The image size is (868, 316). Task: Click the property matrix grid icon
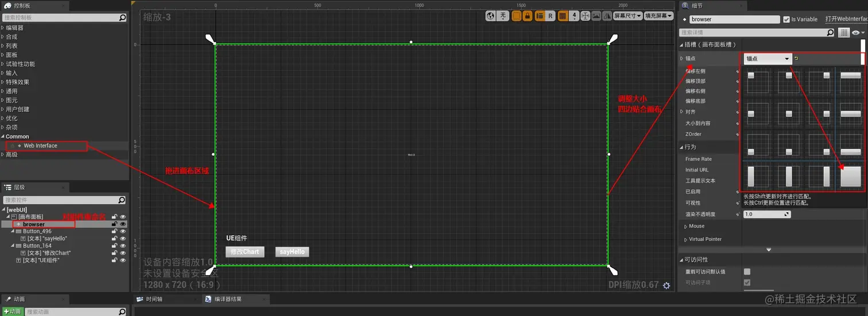pos(844,33)
